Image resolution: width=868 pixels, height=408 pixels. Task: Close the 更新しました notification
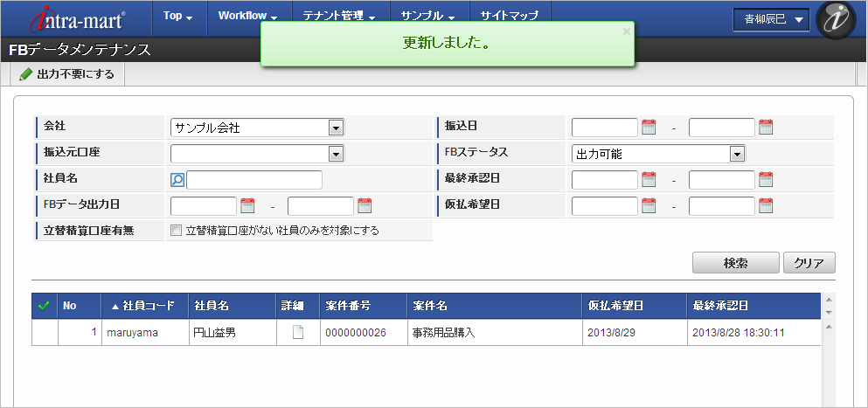tap(626, 31)
